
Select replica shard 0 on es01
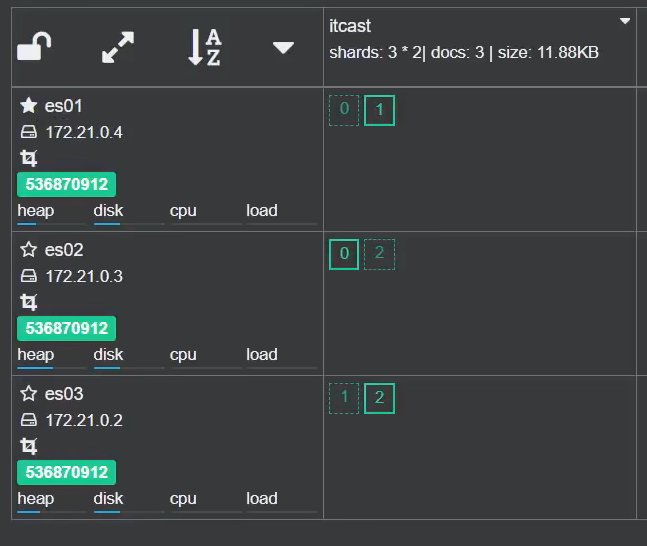(344, 110)
